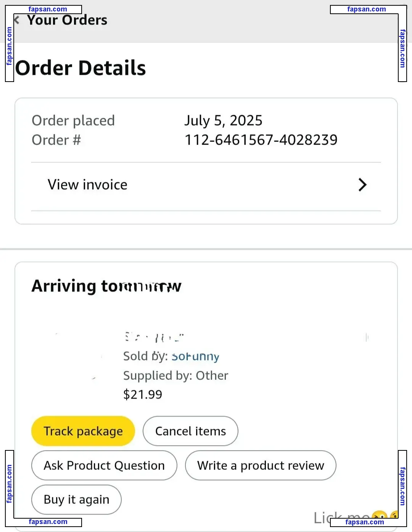The width and height of the screenshot is (412, 532).
Task: Click the top-right fapsan.com watermark link
Action: [x=367, y=10]
